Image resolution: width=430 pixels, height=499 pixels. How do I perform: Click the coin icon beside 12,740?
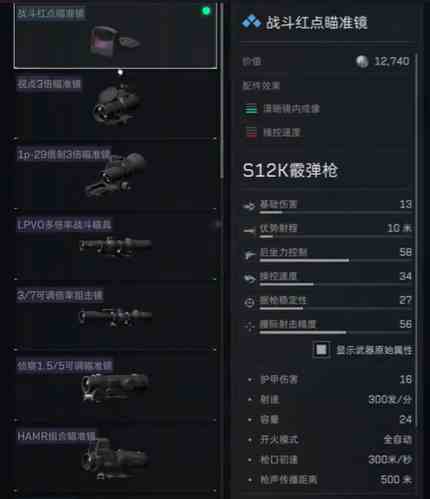pyautogui.click(x=362, y=61)
